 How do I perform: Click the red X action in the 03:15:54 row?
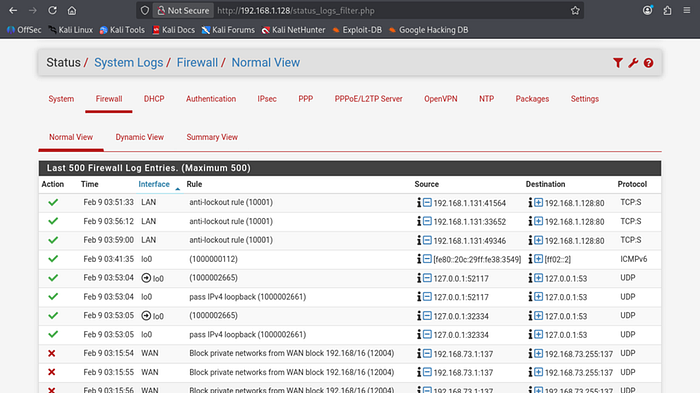pos(52,353)
